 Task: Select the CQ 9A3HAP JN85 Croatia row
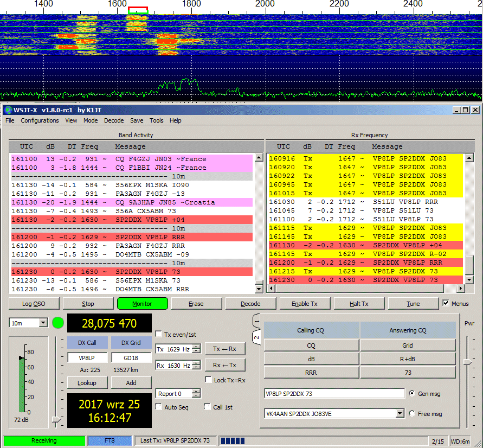tap(132, 202)
